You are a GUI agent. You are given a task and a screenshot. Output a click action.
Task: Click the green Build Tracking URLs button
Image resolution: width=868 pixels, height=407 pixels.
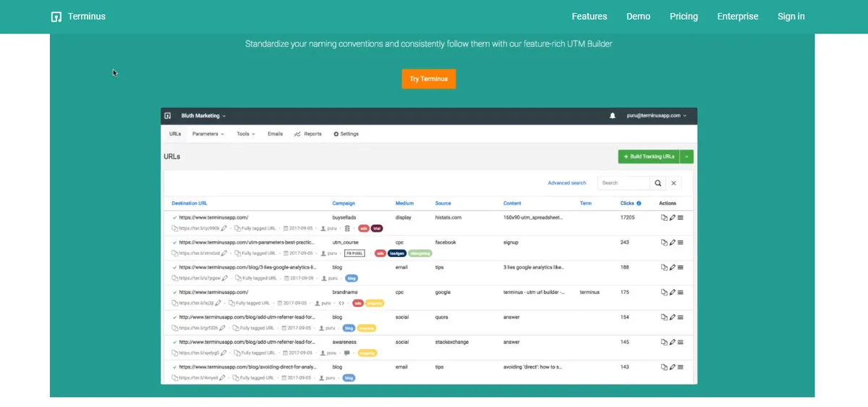coord(649,156)
